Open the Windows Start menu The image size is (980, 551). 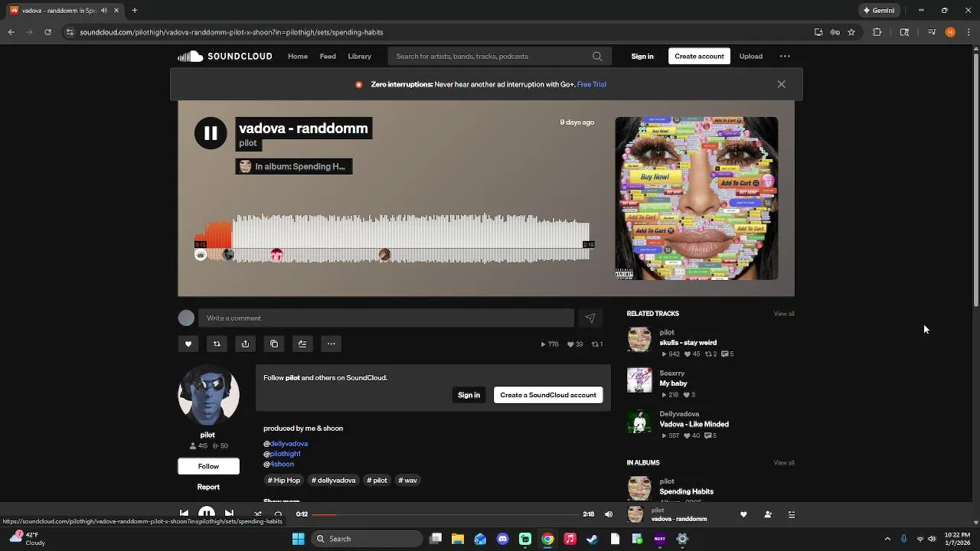click(298, 539)
